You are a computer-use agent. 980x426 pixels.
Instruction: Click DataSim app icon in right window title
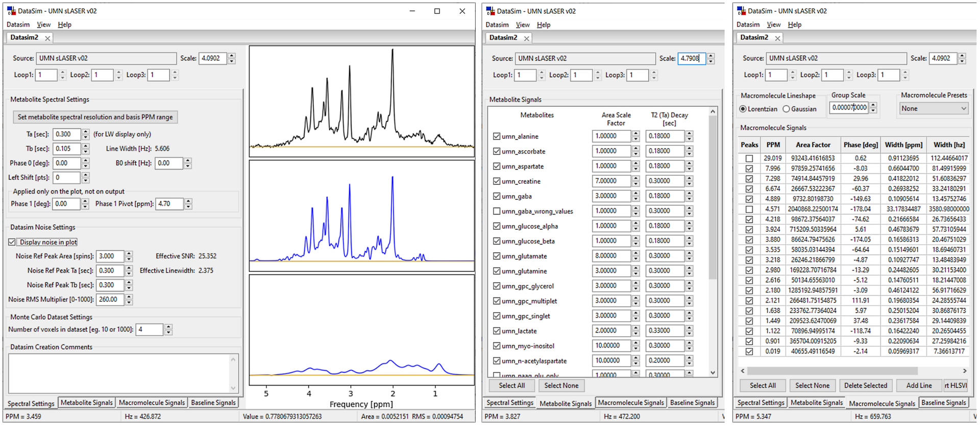[x=741, y=11]
